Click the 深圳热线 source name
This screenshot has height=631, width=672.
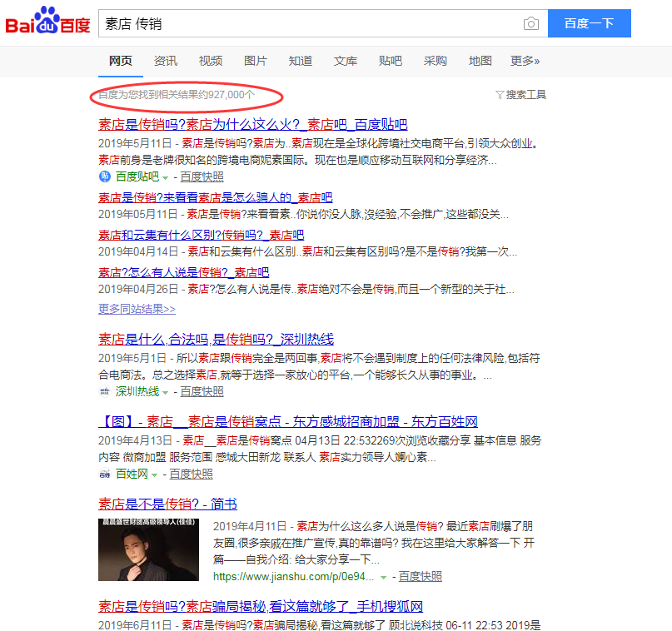click(x=137, y=391)
